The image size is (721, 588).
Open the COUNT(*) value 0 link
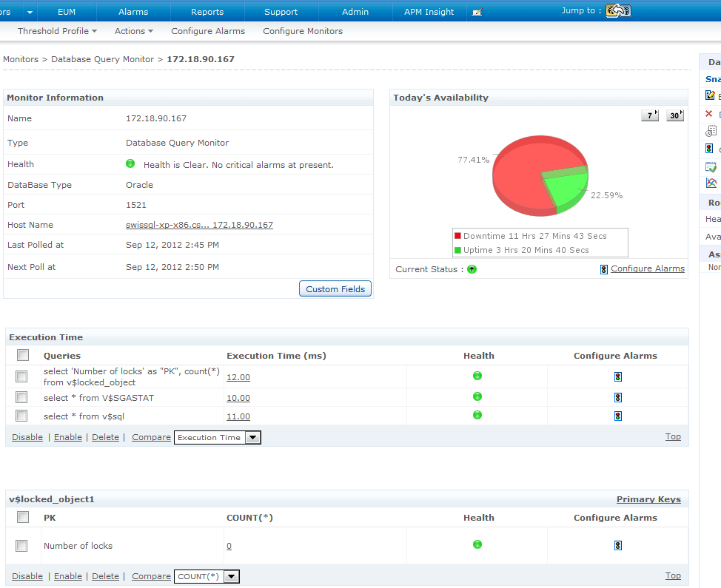point(229,546)
